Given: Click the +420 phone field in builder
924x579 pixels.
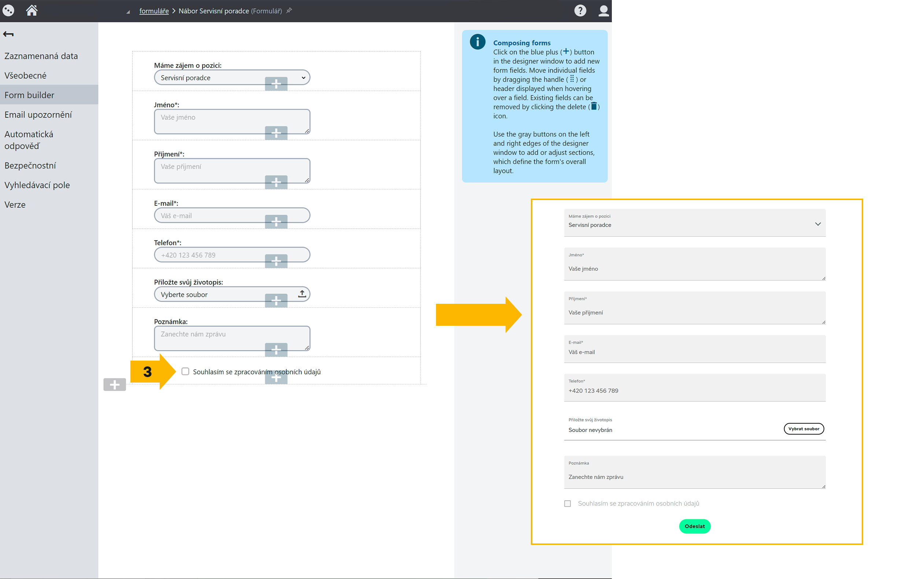Looking at the screenshot, I should pyautogui.click(x=232, y=255).
